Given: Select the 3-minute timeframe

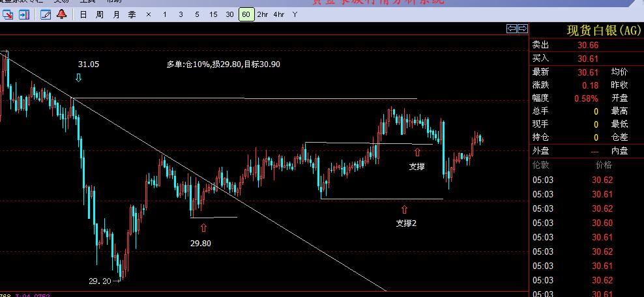Looking at the screenshot, I should pyautogui.click(x=181, y=15).
